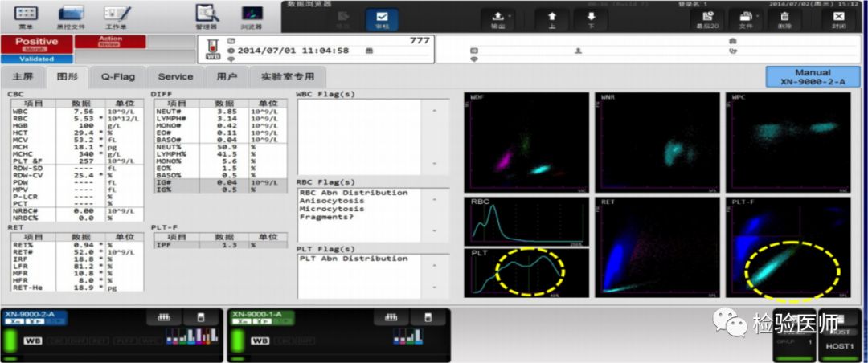Go to next sample with 下 arrow
Screen dimensions: 868x363
tap(592, 18)
